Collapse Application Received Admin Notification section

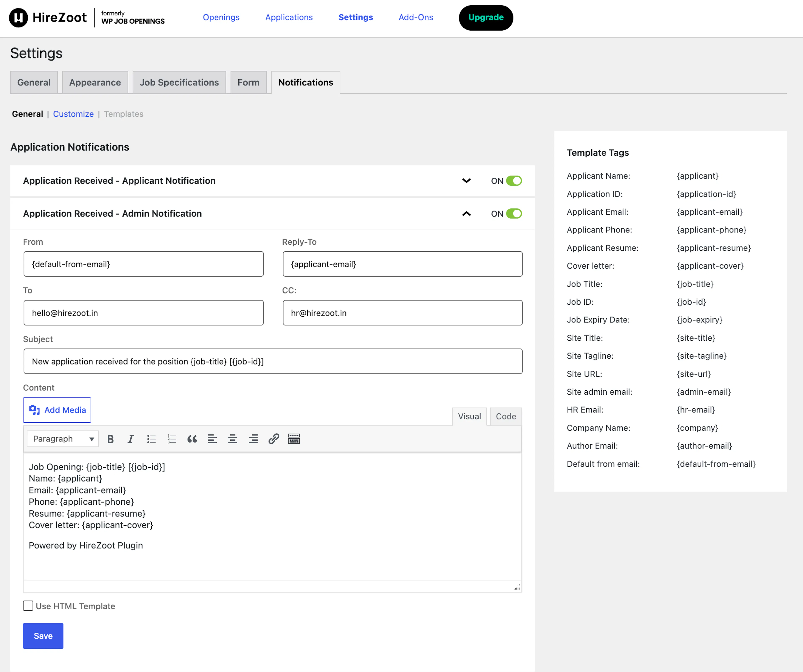click(x=467, y=213)
